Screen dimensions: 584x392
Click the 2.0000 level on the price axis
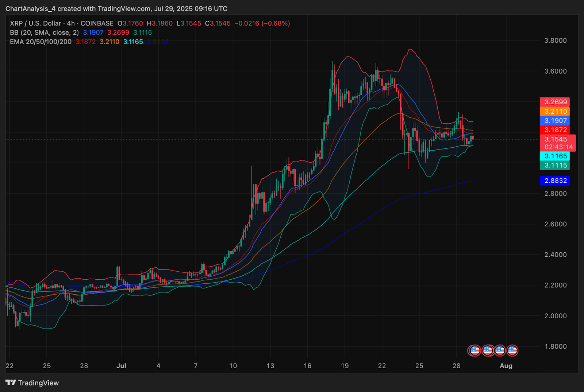(x=556, y=316)
